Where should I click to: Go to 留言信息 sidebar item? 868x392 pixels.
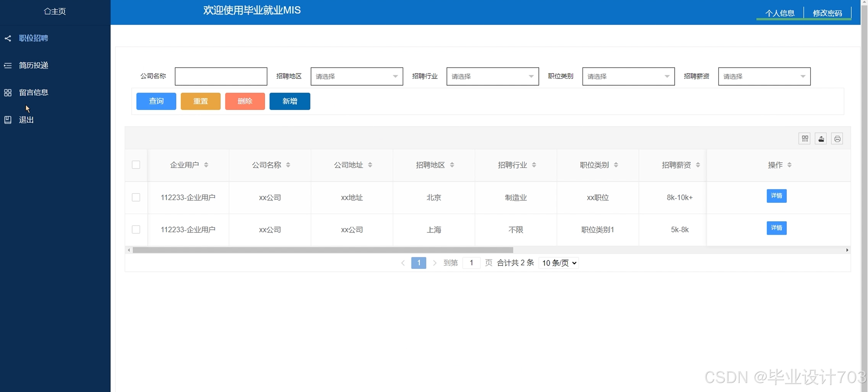click(x=33, y=93)
